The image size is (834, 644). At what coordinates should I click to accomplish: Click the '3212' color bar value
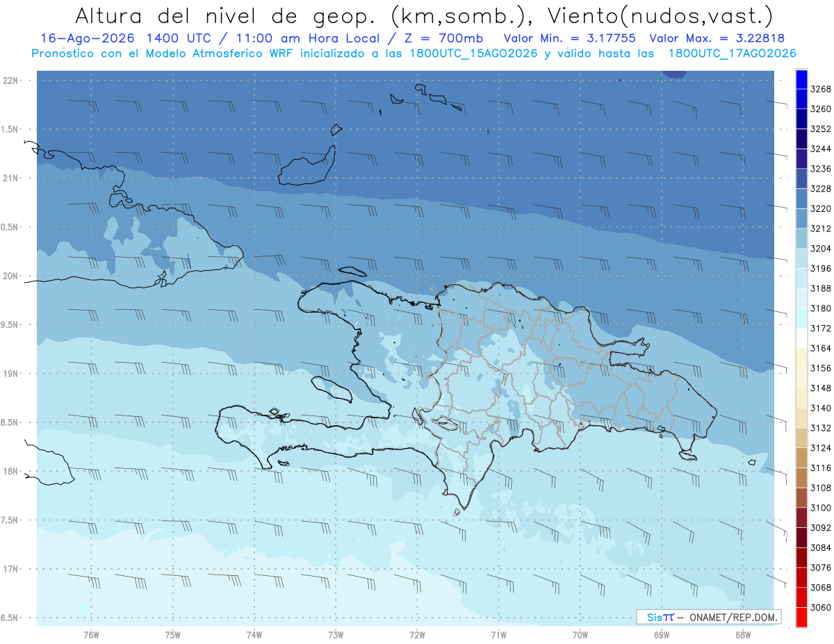click(821, 229)
